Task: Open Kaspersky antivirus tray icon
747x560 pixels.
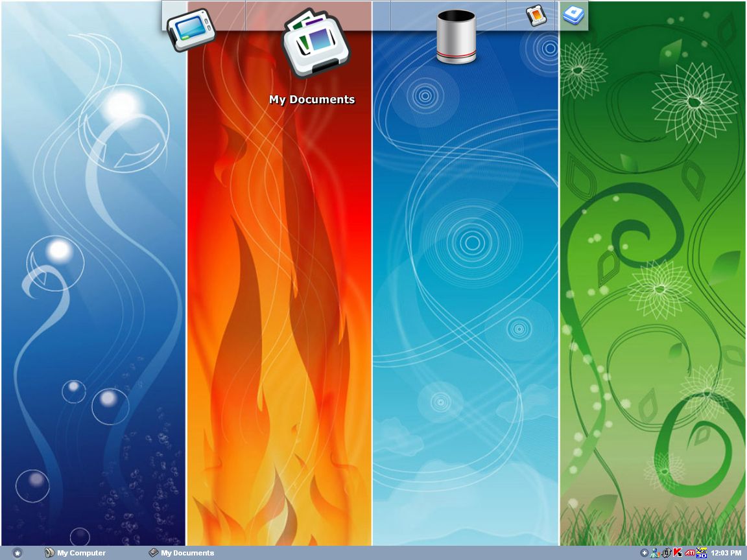Action: pos(678,553)
